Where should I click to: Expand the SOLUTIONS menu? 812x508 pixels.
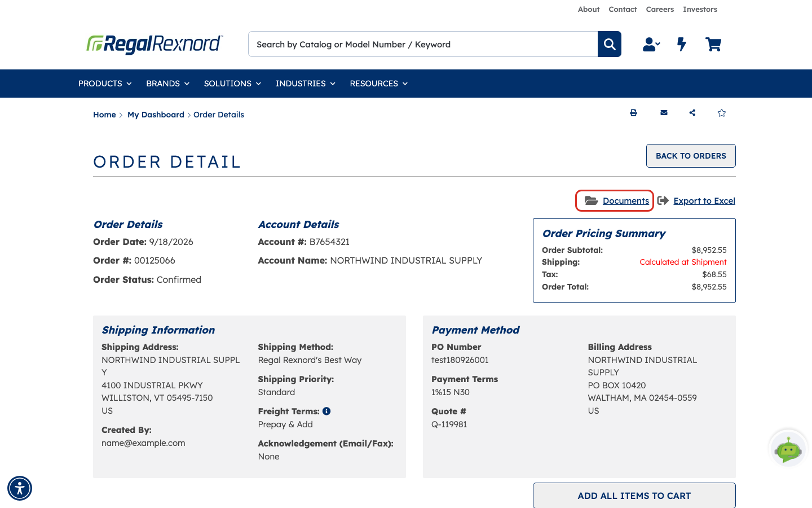click(232, 84)
